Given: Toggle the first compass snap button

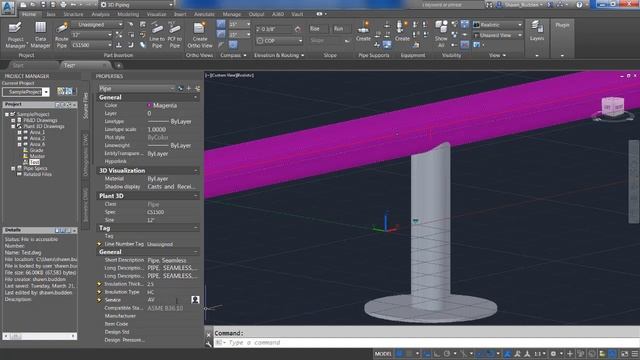Looking at the screenshot, I should tap(221, 24).
